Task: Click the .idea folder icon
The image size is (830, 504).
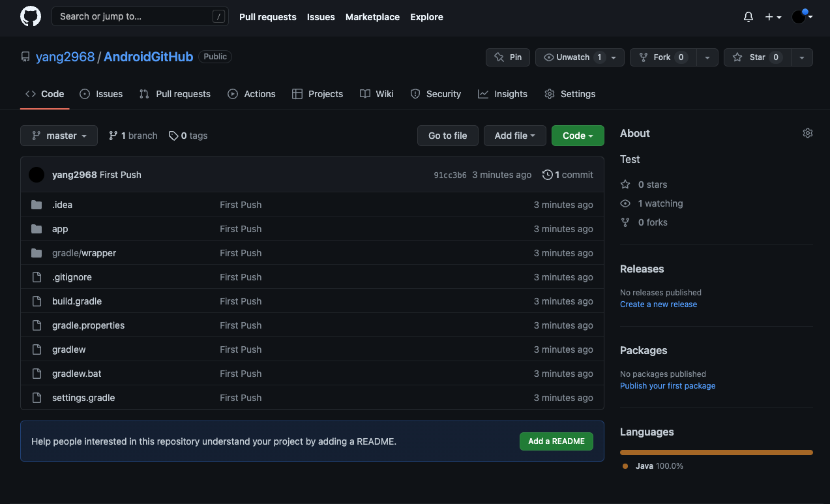Action: 37,205
